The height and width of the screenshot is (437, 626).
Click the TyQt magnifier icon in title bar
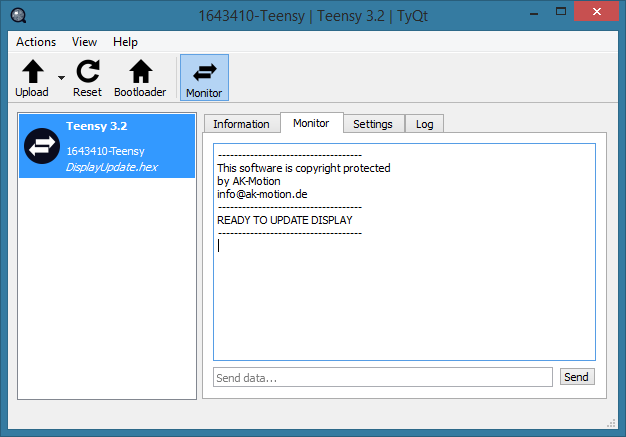(x=17, y=14)
